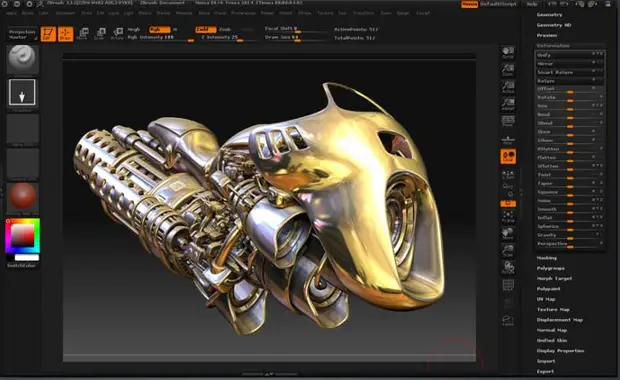This screenshot has width=620, height=380.
Task: Click the Export button in the right panel
Action: (545, 371)
